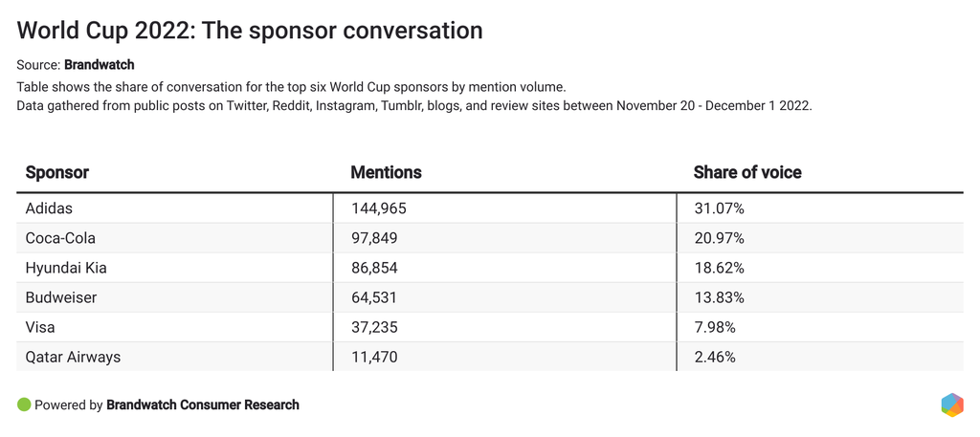This screenshot has width=980, height=437.
Task: Click the Share of voice header
Action: pyautogui.click(x=747, y=172)
